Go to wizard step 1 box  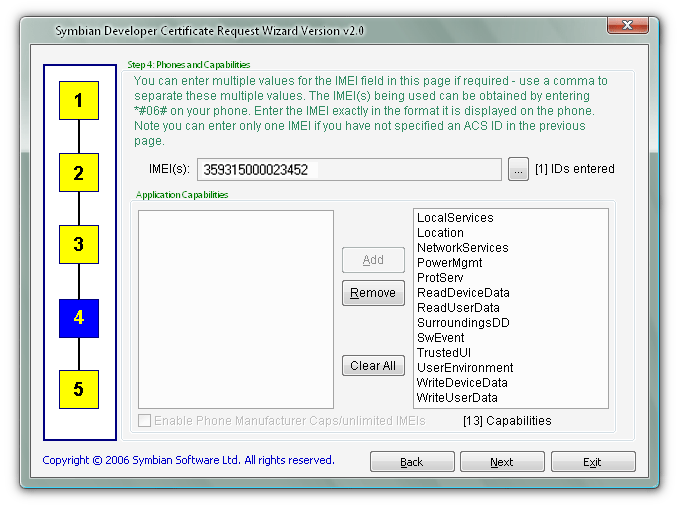tap(79, 100)
